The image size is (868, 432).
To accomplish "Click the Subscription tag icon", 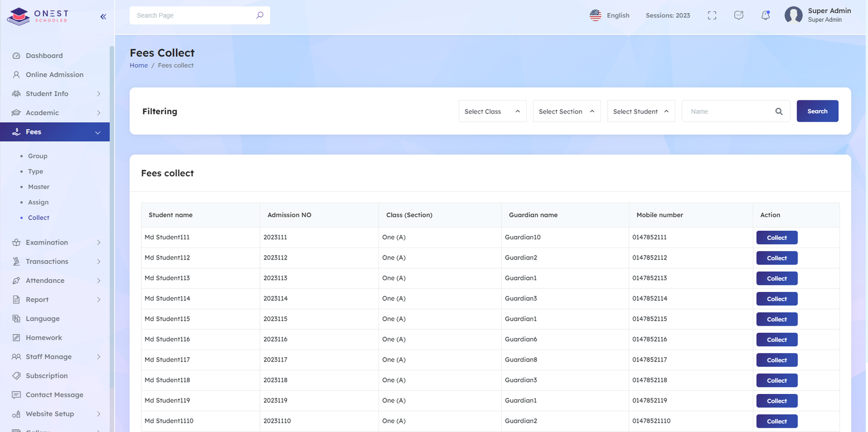I will [16, 376].
